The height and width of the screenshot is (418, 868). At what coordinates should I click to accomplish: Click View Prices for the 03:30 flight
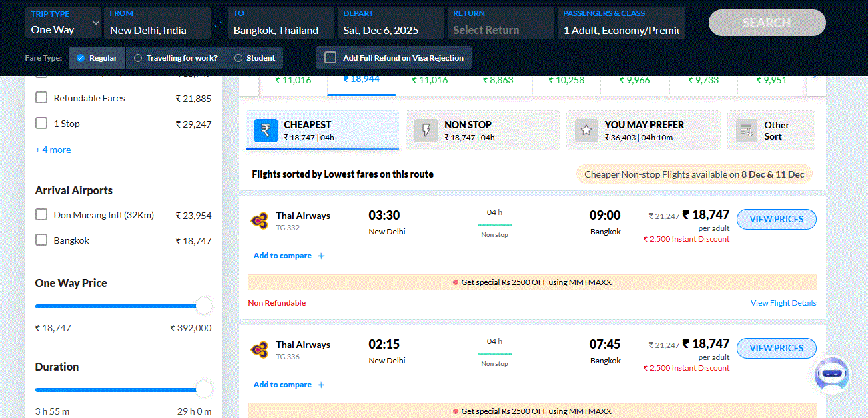click(x=776, y=219)
